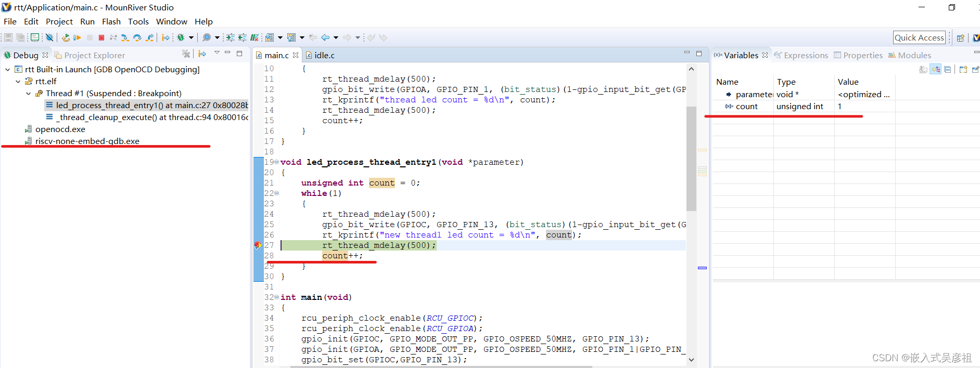Click Previous Annotation icon
980x368 pixels.
pyautogui.click(x=291, y=37)
